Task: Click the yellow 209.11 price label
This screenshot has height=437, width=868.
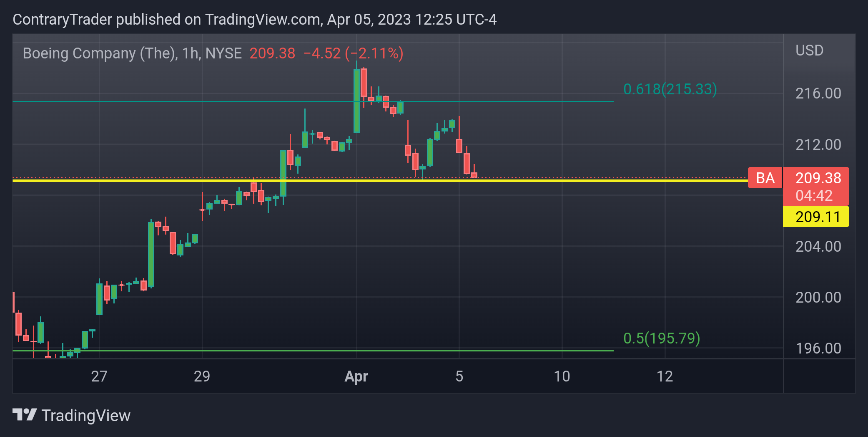Action: pyautogui.click(x=816, y=217)
